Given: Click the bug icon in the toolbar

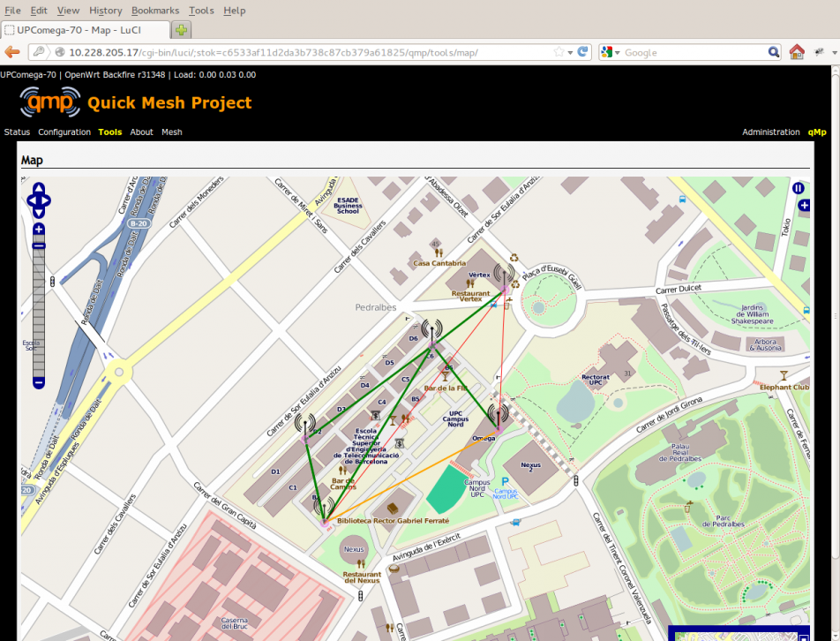Looking at the screenshot, I should [x=819, y=52].
